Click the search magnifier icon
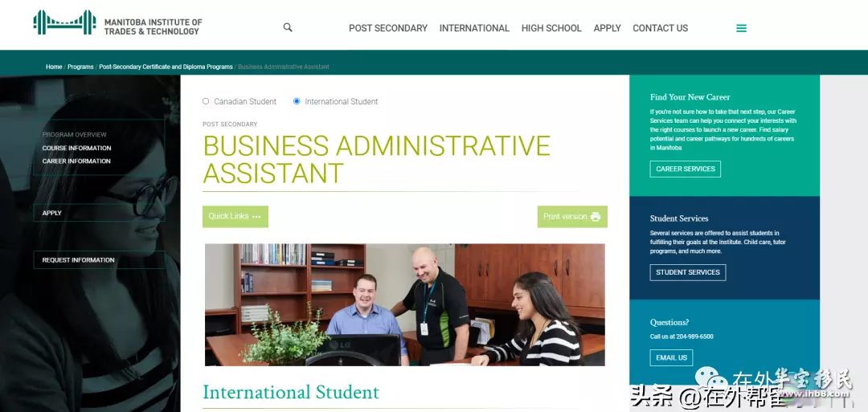 coord(287,27)
